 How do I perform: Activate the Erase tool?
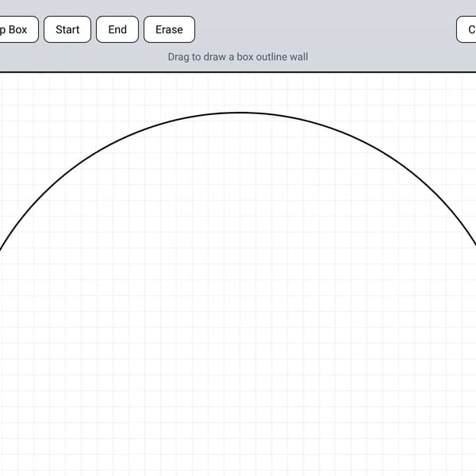point(169,29)
